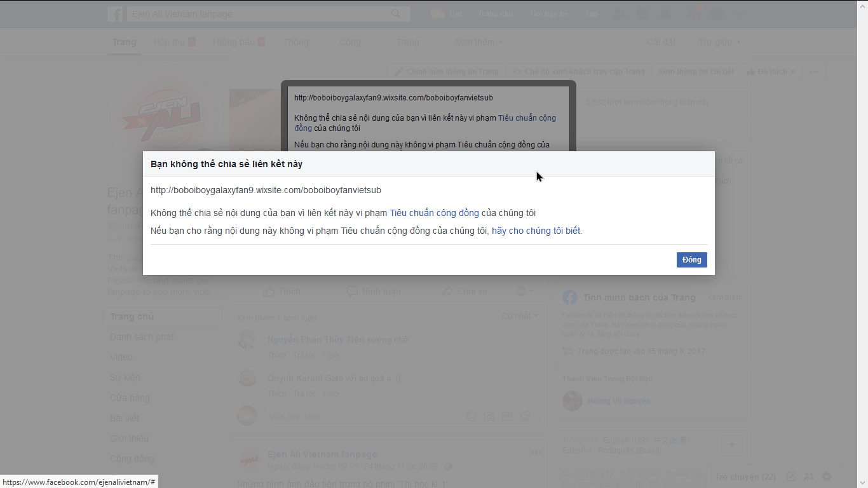This screenshot has height=488, width=868.
Task: Add a sticker to the comment
Action: (525, 416)
